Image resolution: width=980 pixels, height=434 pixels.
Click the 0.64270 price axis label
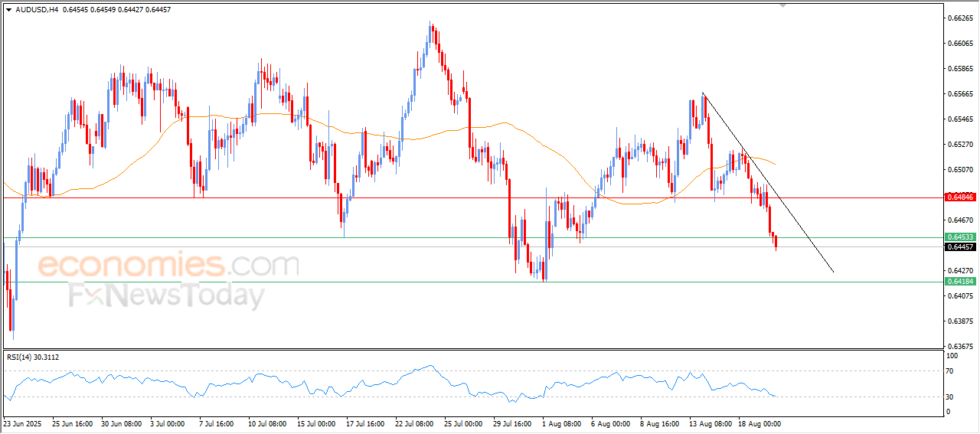(x=960, y=270)
